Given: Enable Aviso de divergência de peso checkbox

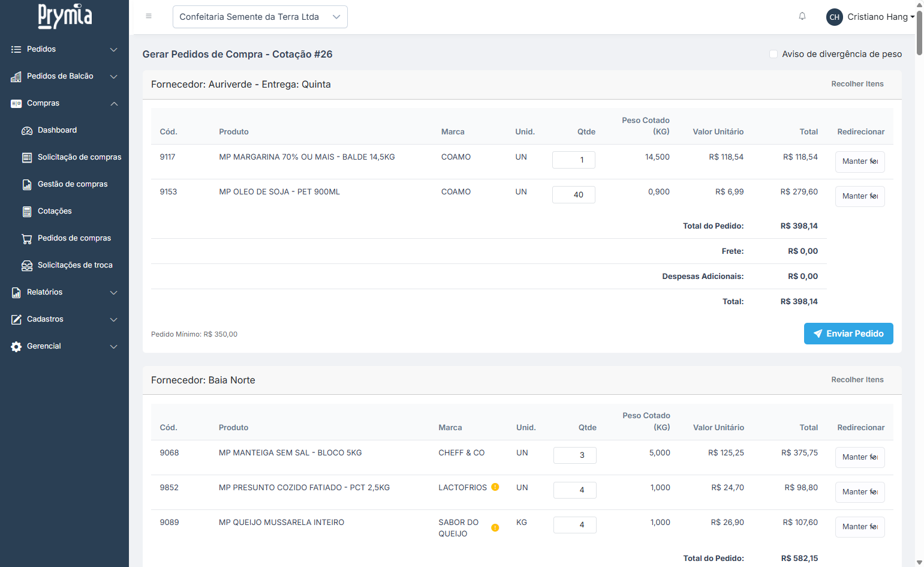Looking at the screenshot, I should point(773,54).
